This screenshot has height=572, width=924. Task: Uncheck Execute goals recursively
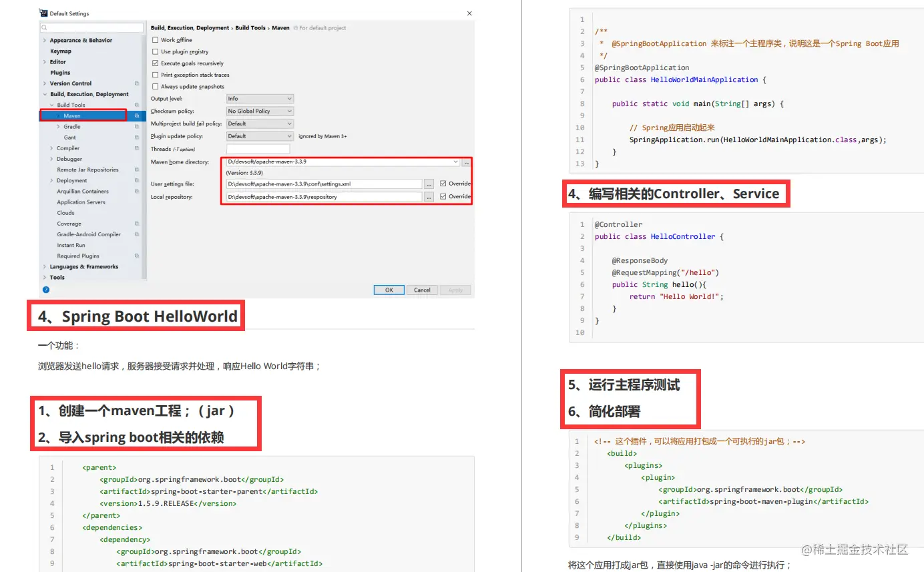point(156,63)
